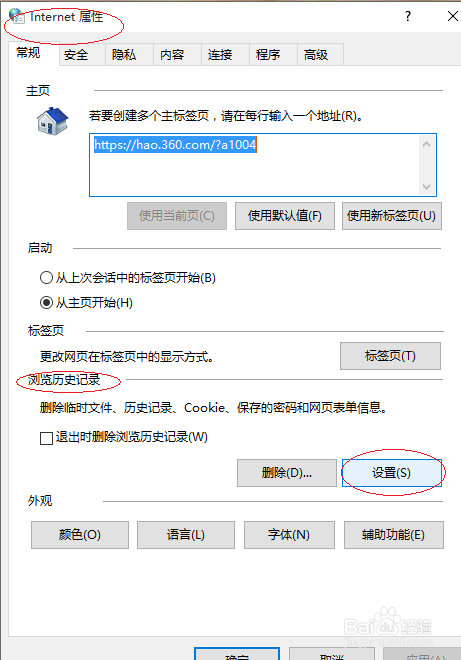Click into the homepage URL text field

[254, 165]
